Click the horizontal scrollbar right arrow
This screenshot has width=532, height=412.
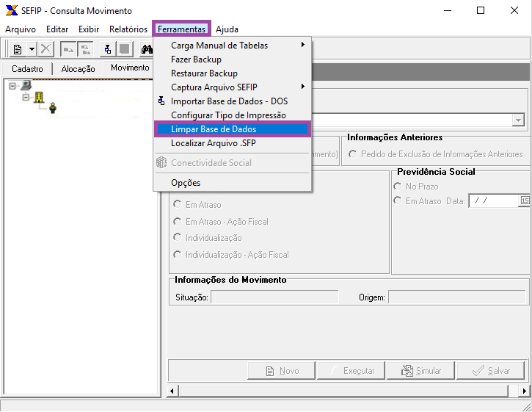coord(525,391)
